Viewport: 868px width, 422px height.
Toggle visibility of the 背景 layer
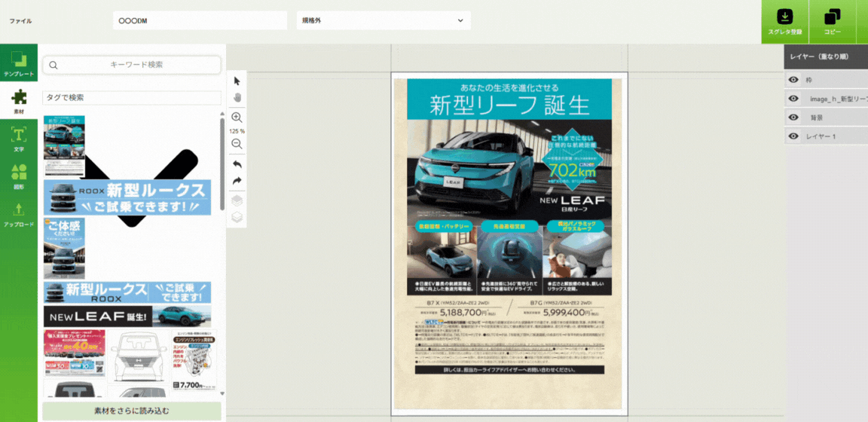tap(793, 118)
